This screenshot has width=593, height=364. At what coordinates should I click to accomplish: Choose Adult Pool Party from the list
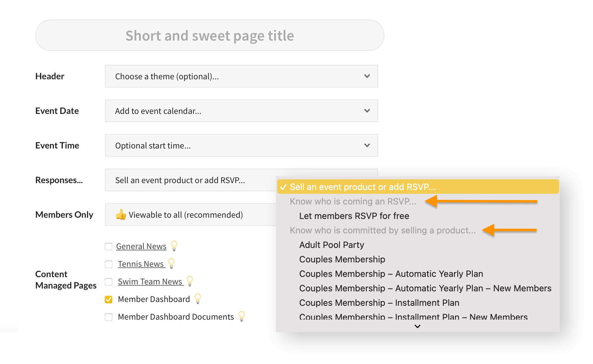[x=331, y=245]
